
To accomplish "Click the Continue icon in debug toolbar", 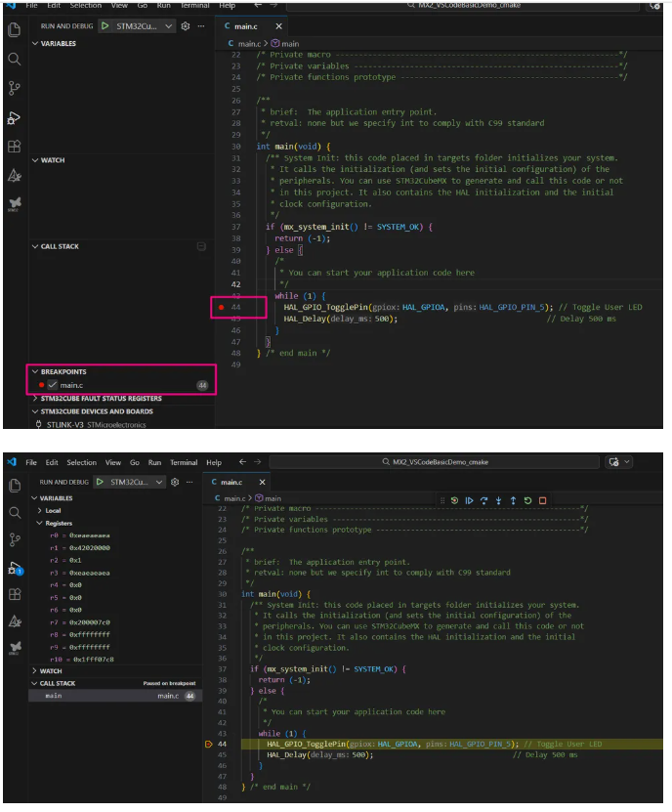I will point(469,500).
